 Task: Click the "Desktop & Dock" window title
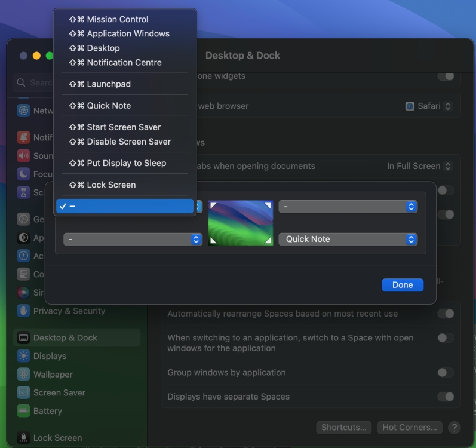tap(242, 56)
